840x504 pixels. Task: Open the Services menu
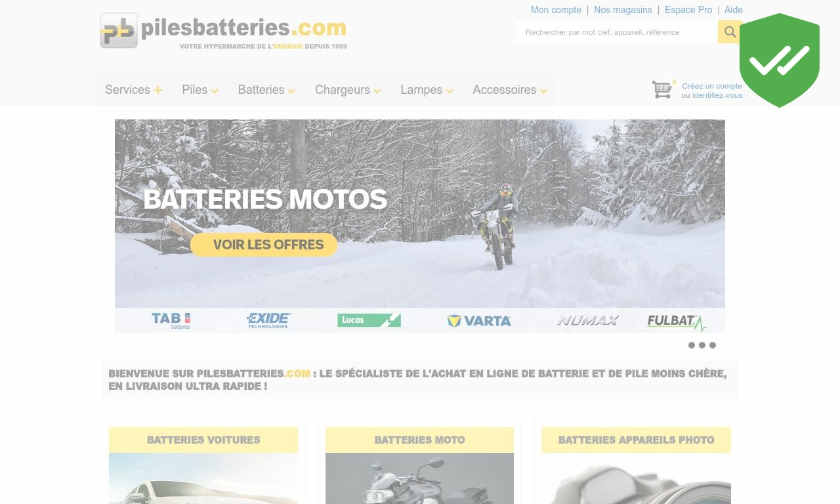(134, 90)
